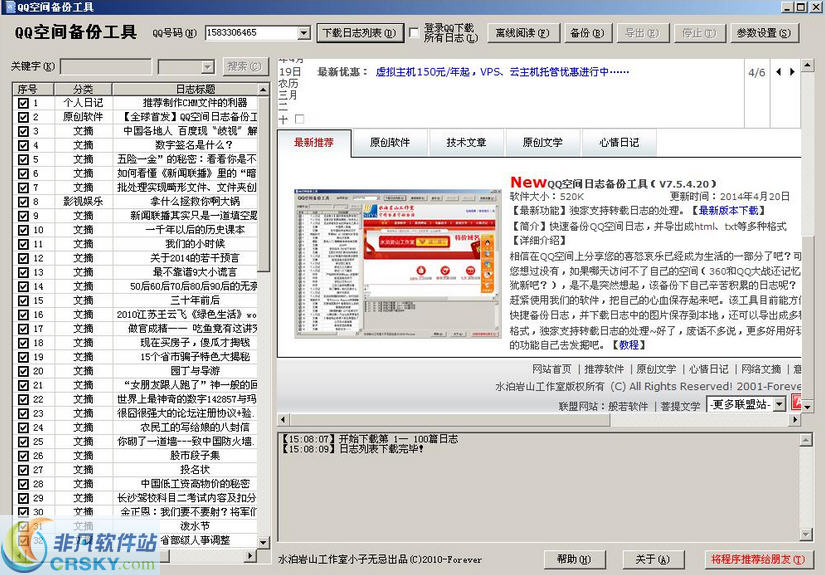Click the next promotion arrow next to 4/6
Screen dimensions: 825x575
click(x=791, y=72)
